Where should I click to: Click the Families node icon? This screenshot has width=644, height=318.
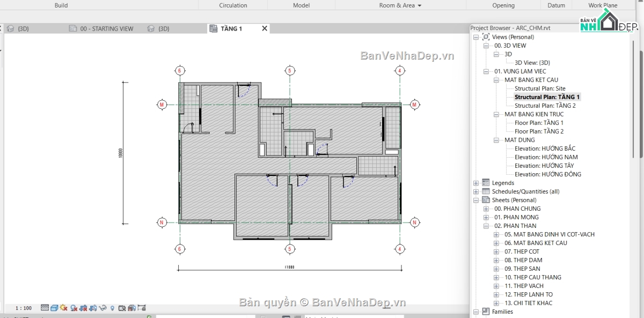pyautogui.click(x=486, y=312)
